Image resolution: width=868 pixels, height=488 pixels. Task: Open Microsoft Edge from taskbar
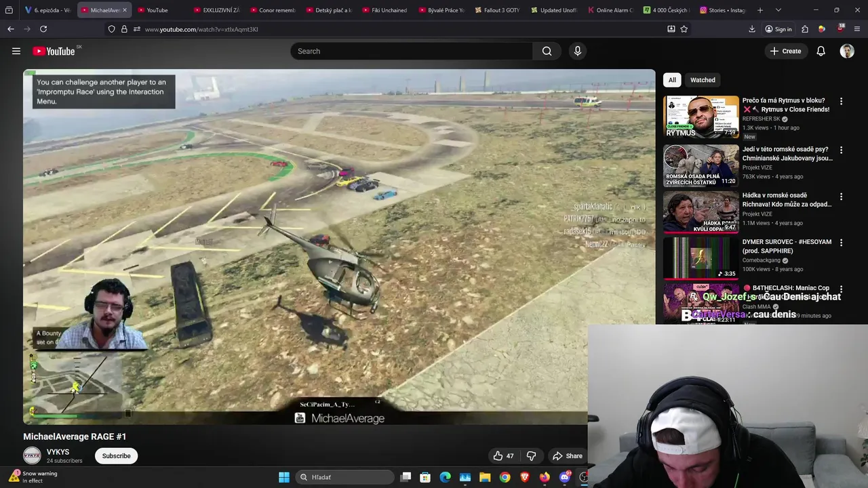click(x=445, y=477)
